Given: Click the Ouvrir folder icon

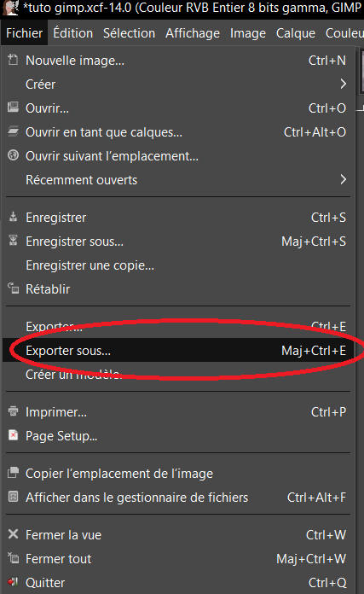Looking at the screenshot, I should 14,108.
